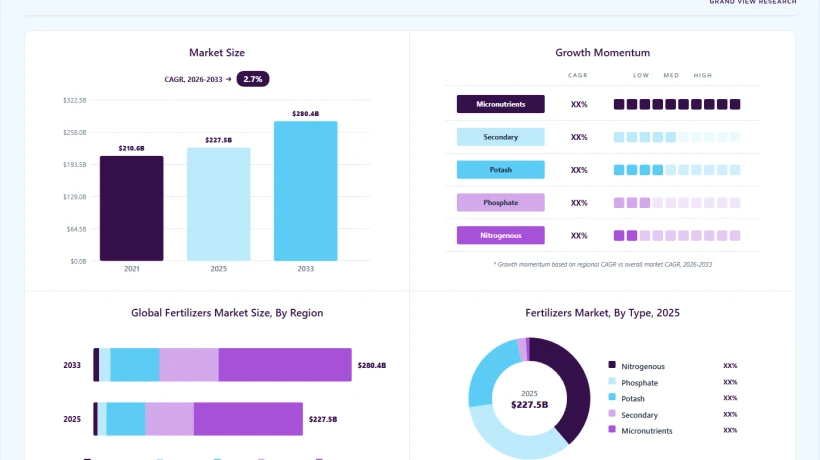
Task: Select the Nitrogenous pill in Growth Momentum
Action: (x=500, y=235)
